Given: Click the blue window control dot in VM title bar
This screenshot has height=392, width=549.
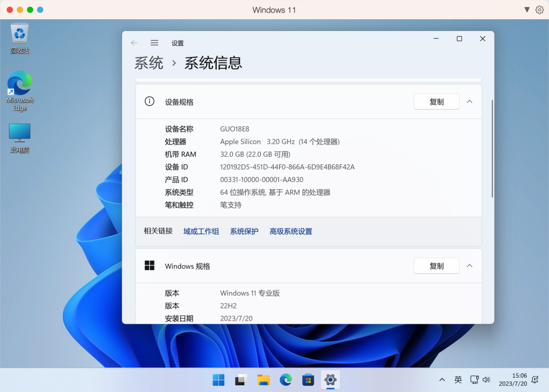Looking at the screenshot, I should (x=40, y=10).
